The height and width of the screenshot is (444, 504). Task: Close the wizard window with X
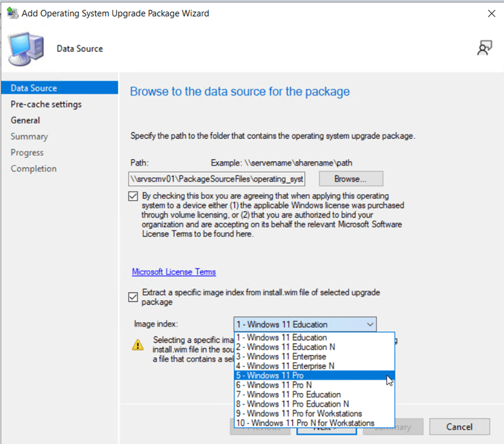pyautogui.click(x=492, y=14)
